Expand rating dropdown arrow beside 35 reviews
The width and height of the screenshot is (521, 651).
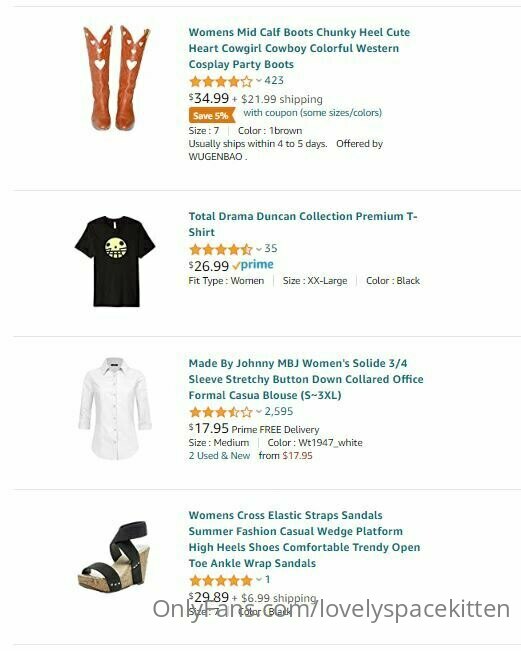(259, 249)
